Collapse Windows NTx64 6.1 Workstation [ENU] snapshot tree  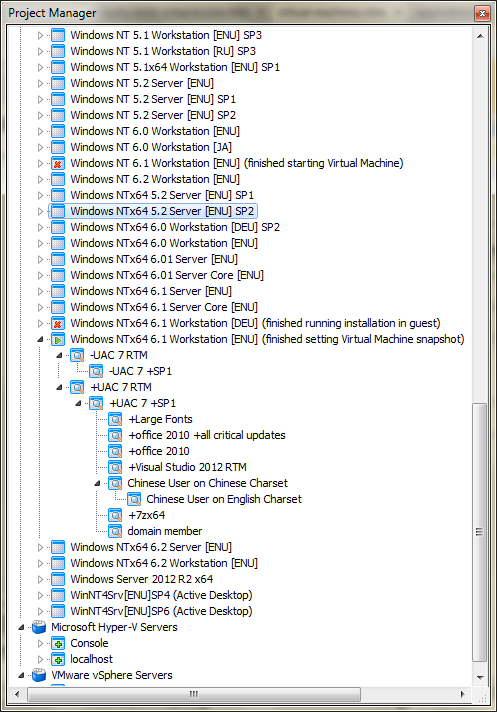(40, 339)
